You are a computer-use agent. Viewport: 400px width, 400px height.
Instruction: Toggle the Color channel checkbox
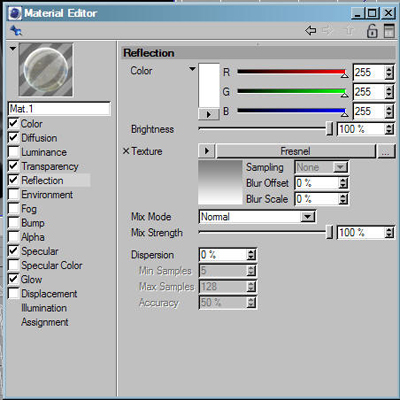point(13,123)
